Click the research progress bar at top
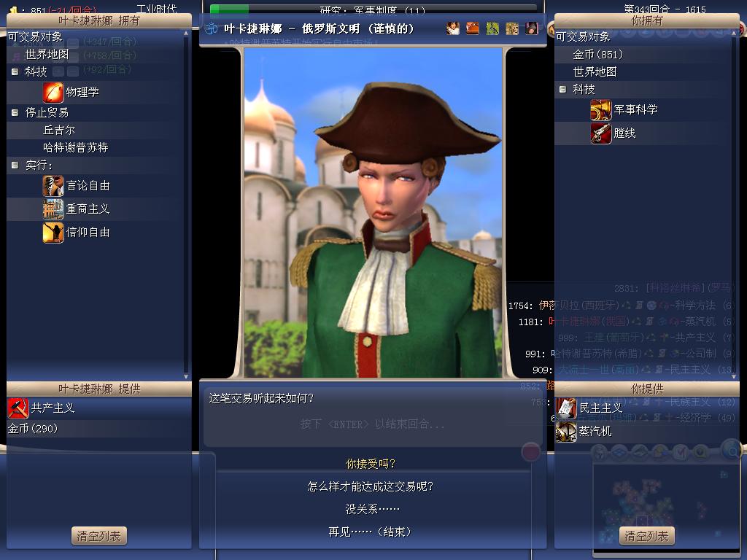This screenshot has height=560, width=747. click(x=373, y=9)
